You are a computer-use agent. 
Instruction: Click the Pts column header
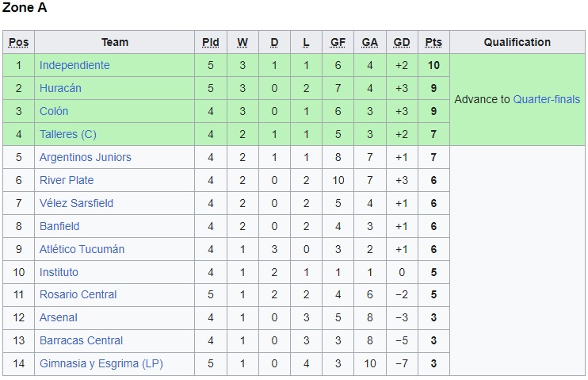click(x=433, y=42)
